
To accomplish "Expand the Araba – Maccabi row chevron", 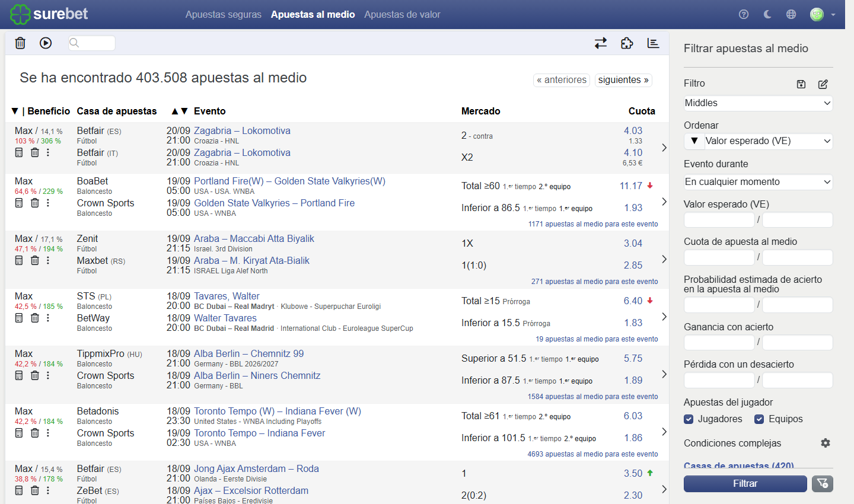I will pyautogui.click(x=664, y=259).
